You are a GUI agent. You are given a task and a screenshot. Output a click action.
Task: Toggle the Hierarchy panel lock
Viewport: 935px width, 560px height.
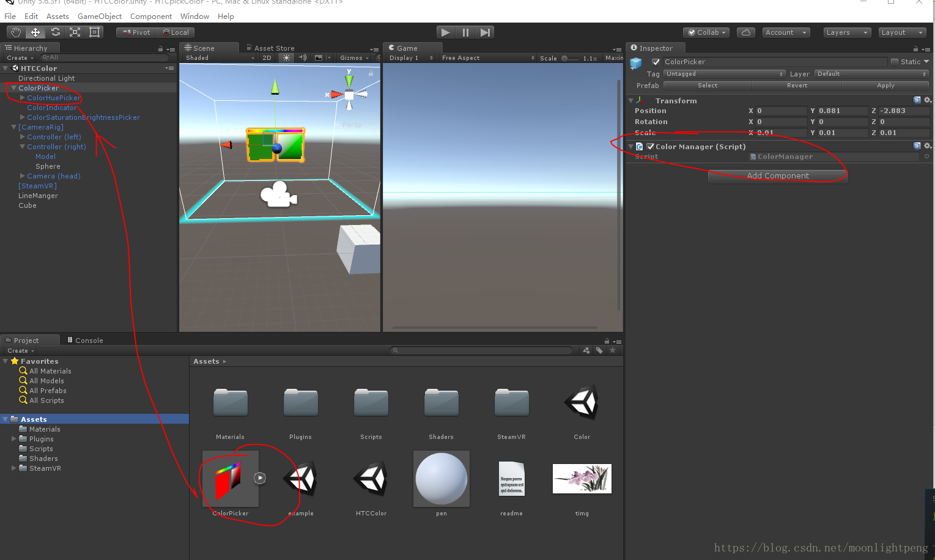[161, 49]
